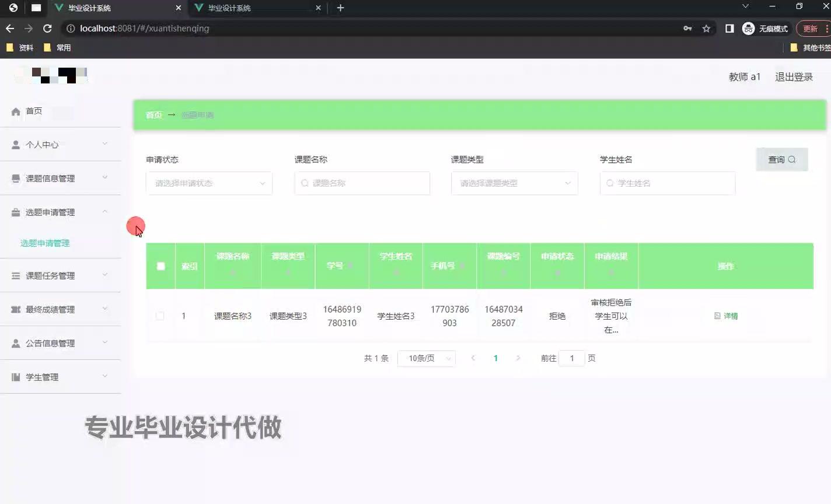Viewport: 831px width, 504px height.
Task: Click the icon beside 最终成绩管理
Action: [x=16, y=310]
